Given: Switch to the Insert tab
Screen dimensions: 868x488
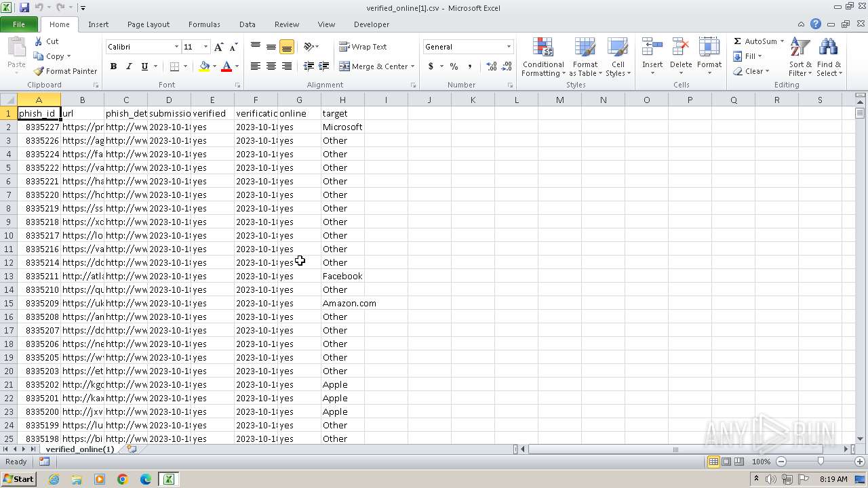Looking at the screenshot, I should [x=98, y=24].
